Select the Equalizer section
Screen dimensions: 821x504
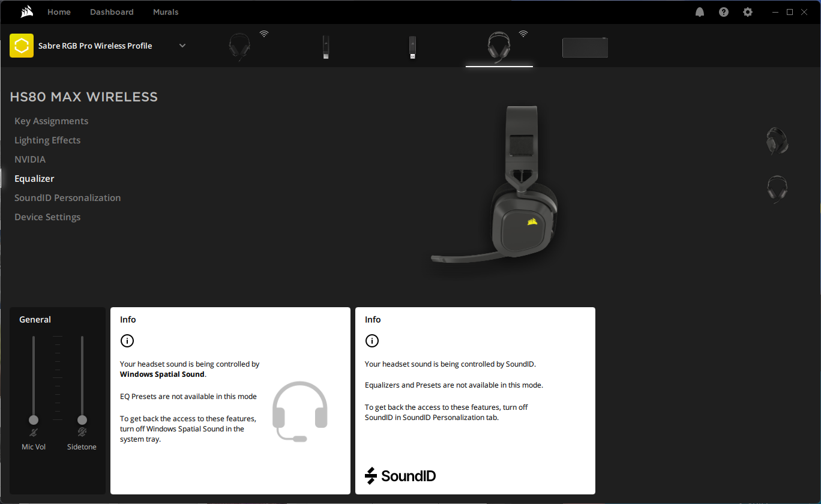(34, 179)
